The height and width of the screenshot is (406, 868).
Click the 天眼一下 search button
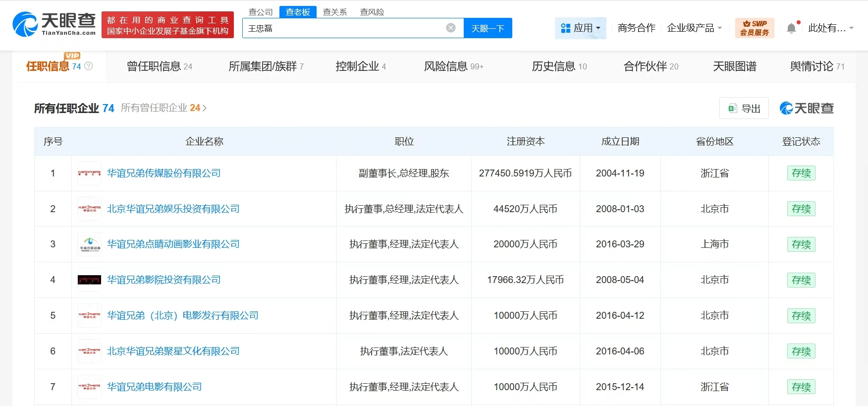click(x=488, y=28)
